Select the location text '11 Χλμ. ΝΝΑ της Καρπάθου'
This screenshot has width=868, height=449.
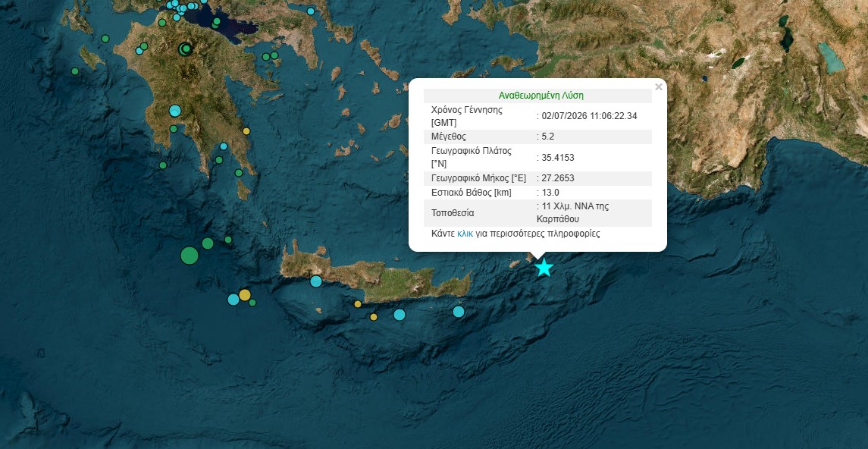pos(573,212)
